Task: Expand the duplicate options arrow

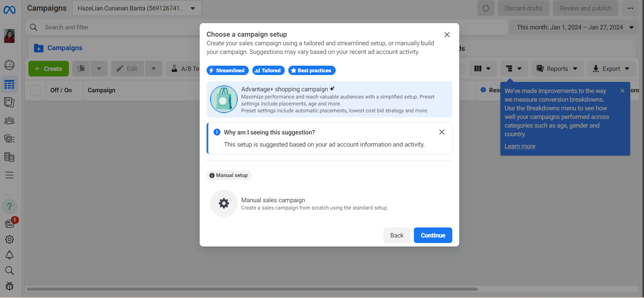Action: [99, 69]
